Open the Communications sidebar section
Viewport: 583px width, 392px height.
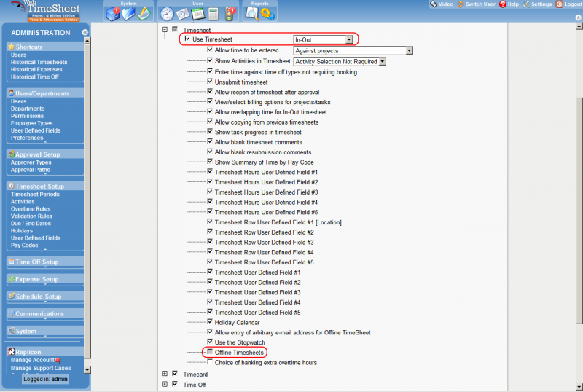pyautogui.click(x=44, y=314)
